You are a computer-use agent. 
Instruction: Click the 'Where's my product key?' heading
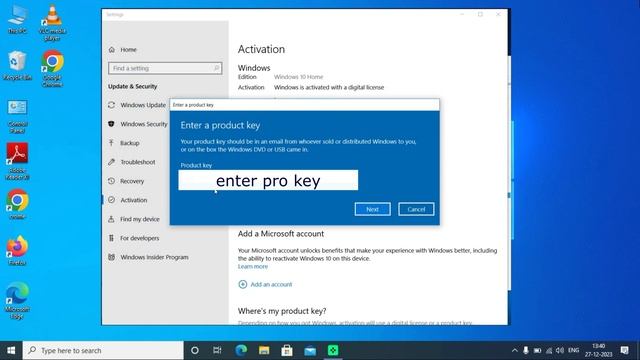click(x=282, y=311)
